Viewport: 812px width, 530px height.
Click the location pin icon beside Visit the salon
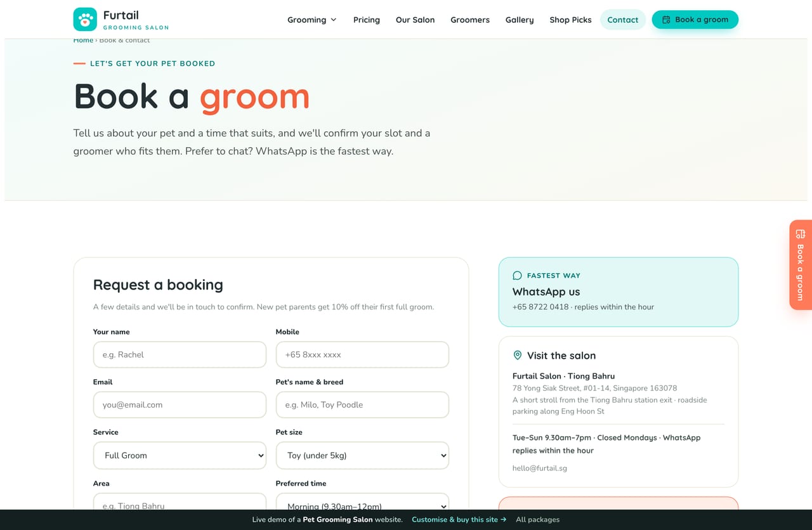point(518,356)
